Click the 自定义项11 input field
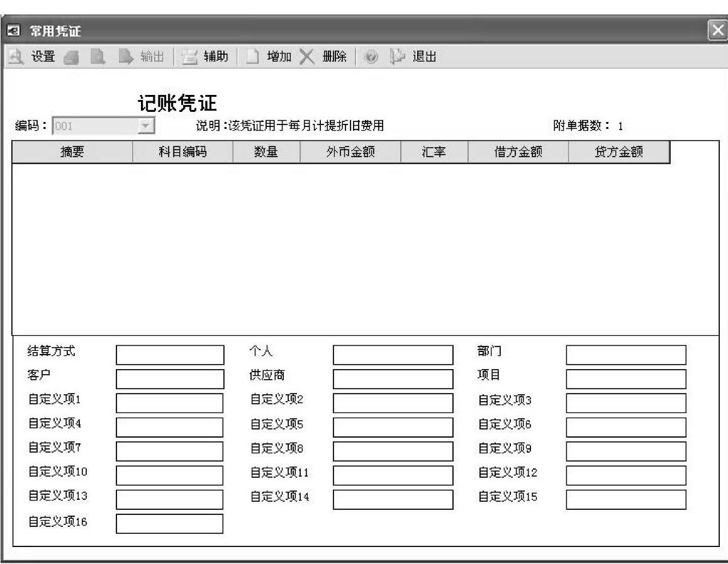The image size is (728, 564). [393, 475]
